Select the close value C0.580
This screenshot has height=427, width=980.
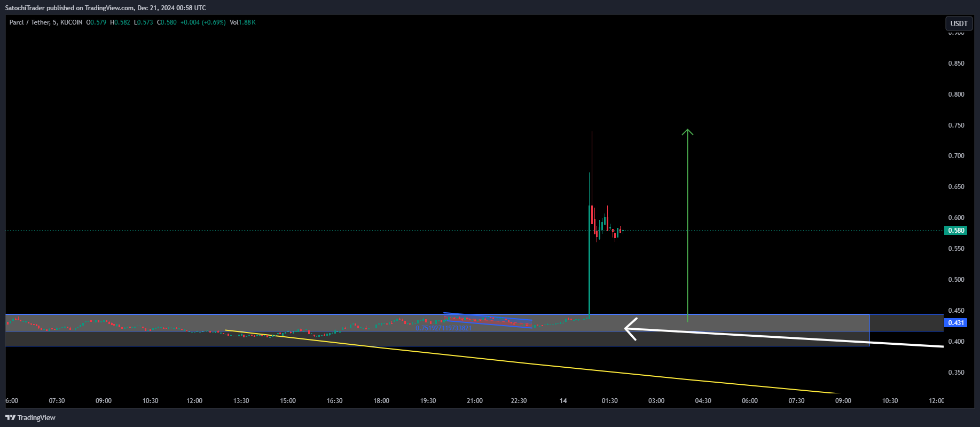click(x=167, y=22)
